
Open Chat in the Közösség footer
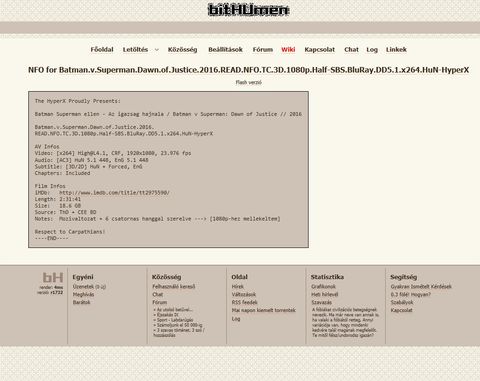point(158,294)
